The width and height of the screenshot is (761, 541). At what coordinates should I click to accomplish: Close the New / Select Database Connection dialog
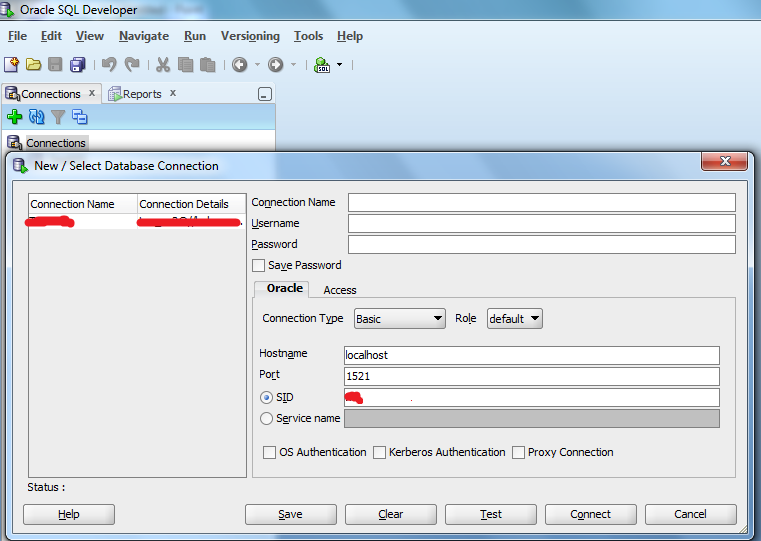pyautogui.click(x=725, y=161)
